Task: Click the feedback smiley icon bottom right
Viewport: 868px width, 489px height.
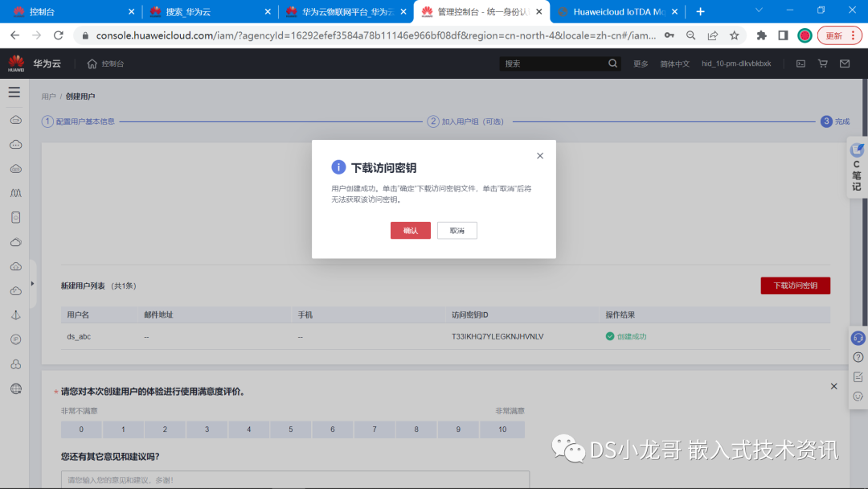Action: 857,395
